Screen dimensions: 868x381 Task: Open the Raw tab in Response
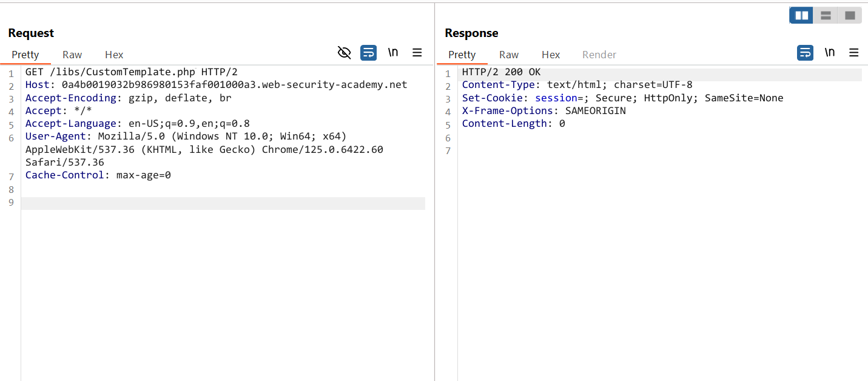tap(509, 55)
